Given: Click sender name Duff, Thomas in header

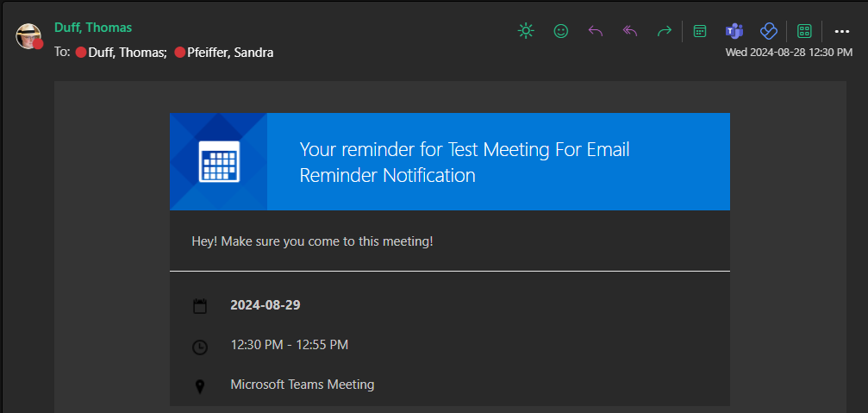Looking at the screenshot, I should pyautogui.click(x=93, y=28).
